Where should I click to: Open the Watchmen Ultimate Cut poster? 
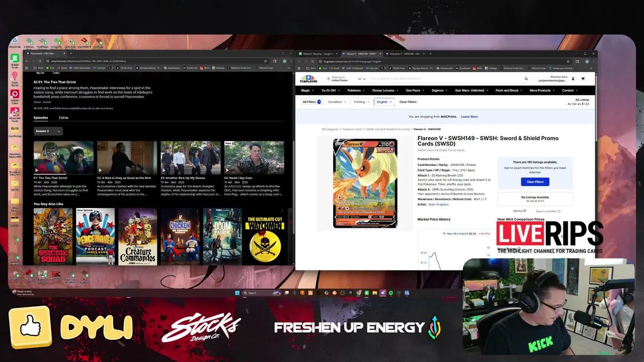click(x=265, y=236)
